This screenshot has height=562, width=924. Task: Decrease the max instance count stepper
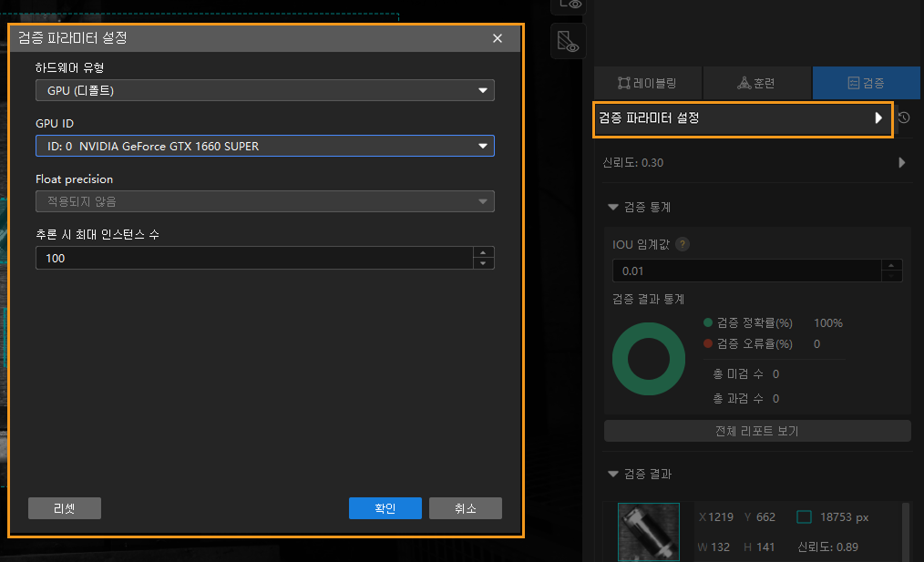pos(483,263)
